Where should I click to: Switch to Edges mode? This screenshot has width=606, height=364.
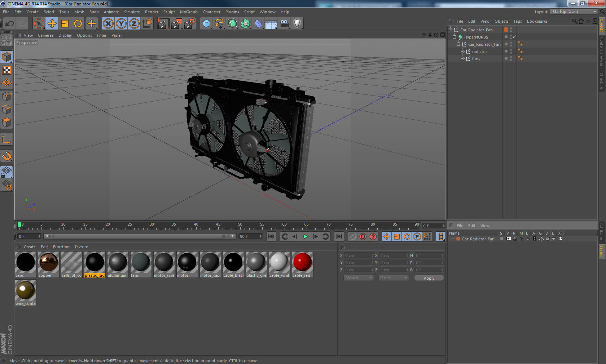6,110
